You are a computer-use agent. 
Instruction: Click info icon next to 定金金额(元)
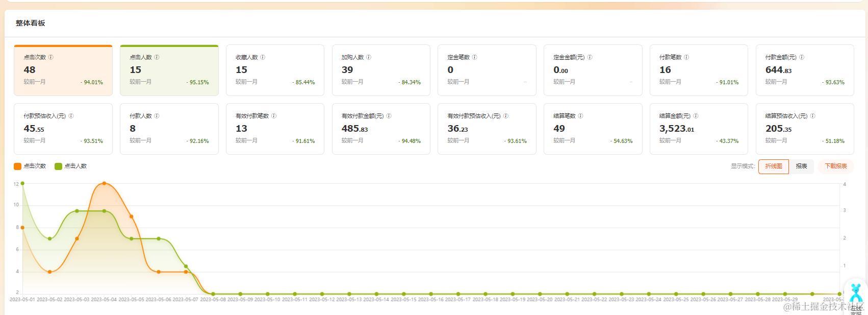click(590, 57)
